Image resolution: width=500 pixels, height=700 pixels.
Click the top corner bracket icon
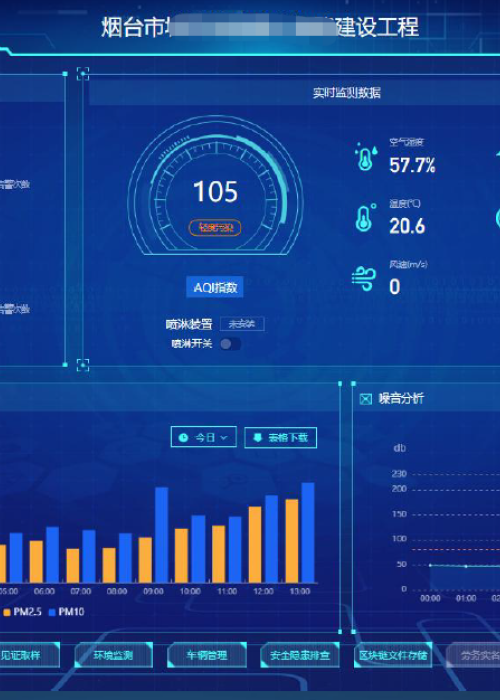tap(83, 74)
